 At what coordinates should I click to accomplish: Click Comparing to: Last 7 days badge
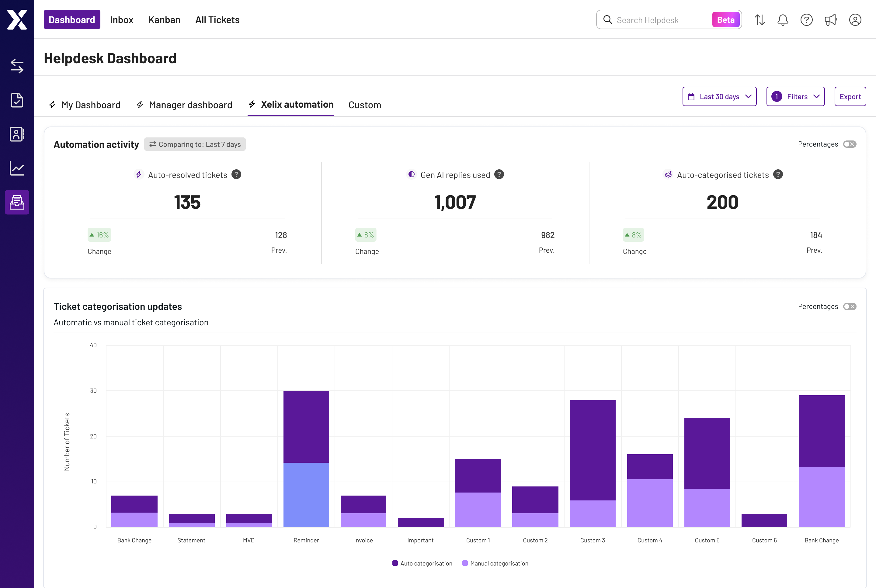point(195,144)
